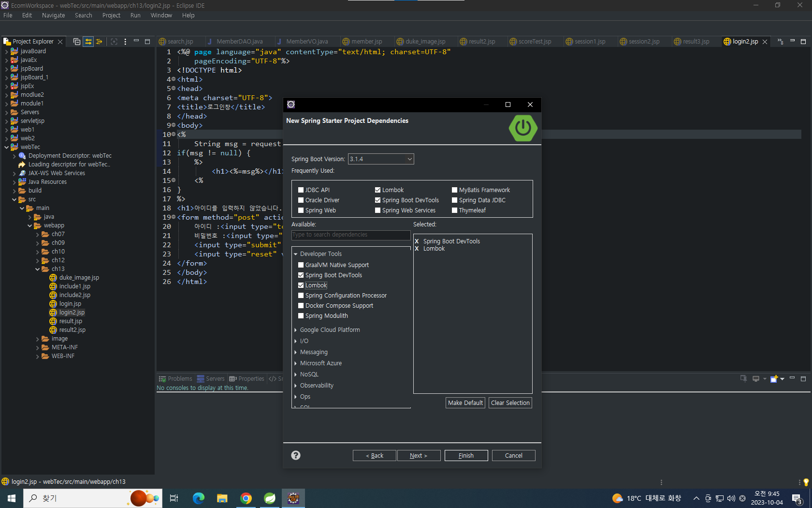
Task: Remove Lombok via X in Selected list
Action: [417, 249]
